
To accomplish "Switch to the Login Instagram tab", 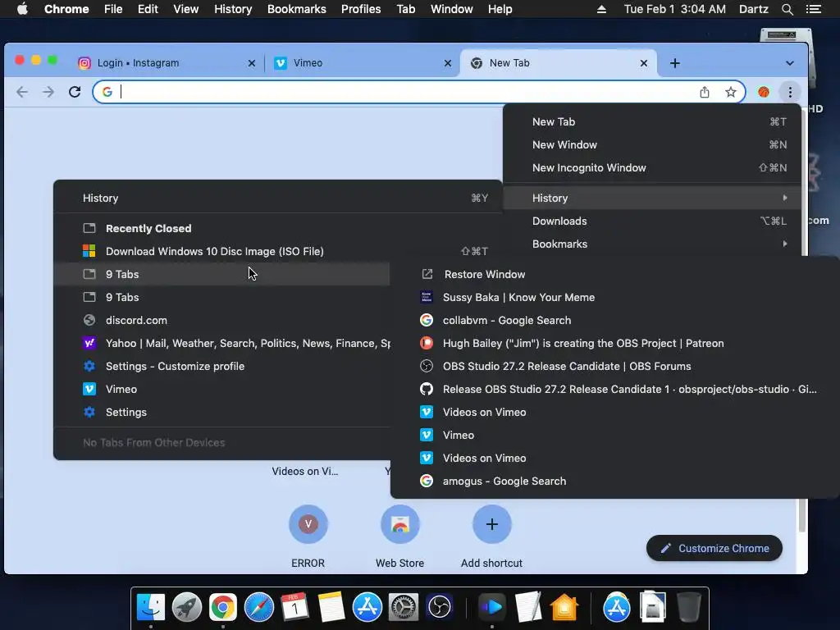I will click(166, 63).
